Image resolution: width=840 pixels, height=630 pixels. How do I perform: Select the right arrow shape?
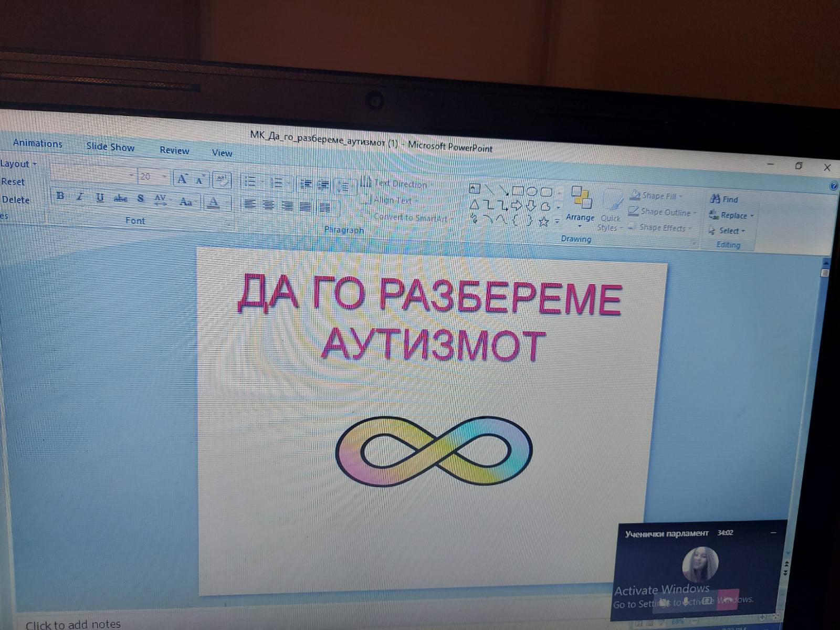point(516,205)
